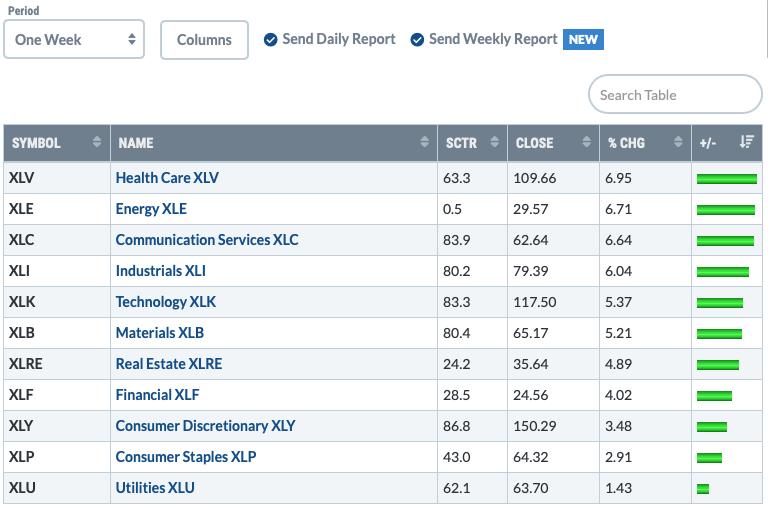Sort by SCTR column arrows

(494, 142)
